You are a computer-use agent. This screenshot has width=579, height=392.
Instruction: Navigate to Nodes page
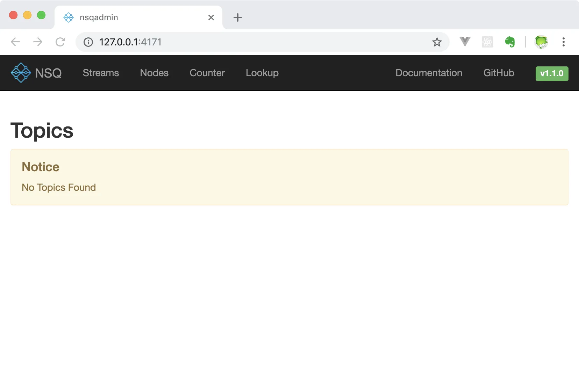pyautogui.click(x=154, y=73)
